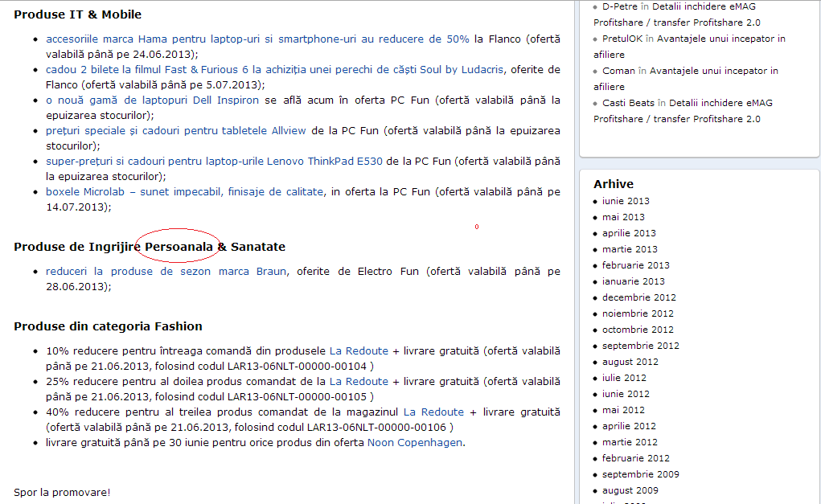Open the septembrie 2009 archive
The width and height of the screenshot is (821, 504).
[x=640, y=475]
